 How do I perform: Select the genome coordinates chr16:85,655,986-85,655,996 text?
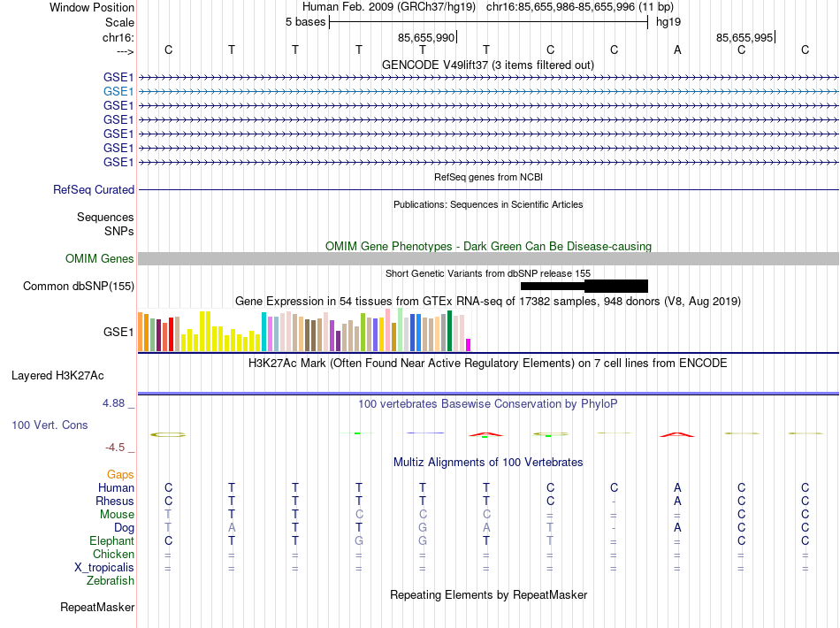[561, 7]
